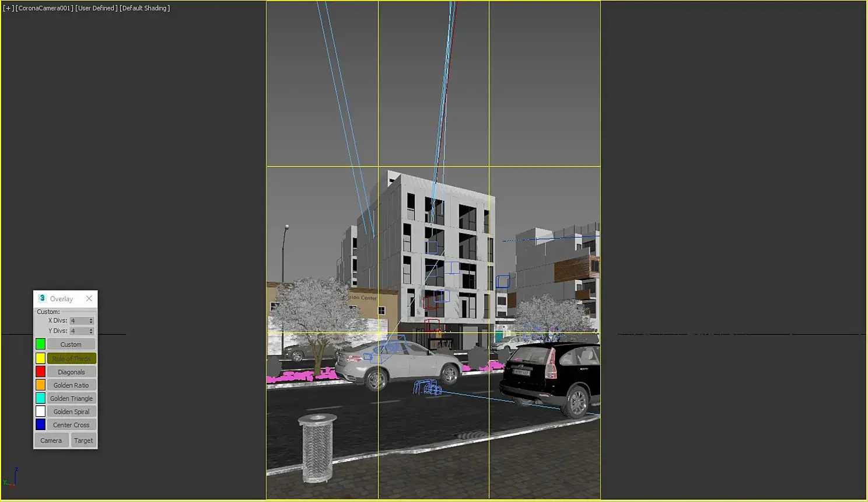The width and height of the screenshot is (868, 502).
Task: Toggle the Custom overlay button
Action: pyautogui.click(x=71, y=344)
